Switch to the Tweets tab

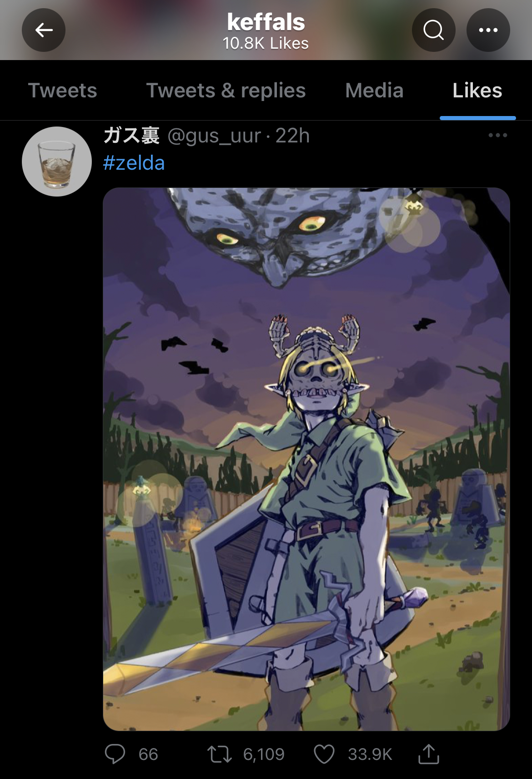(x=63, y=90)
